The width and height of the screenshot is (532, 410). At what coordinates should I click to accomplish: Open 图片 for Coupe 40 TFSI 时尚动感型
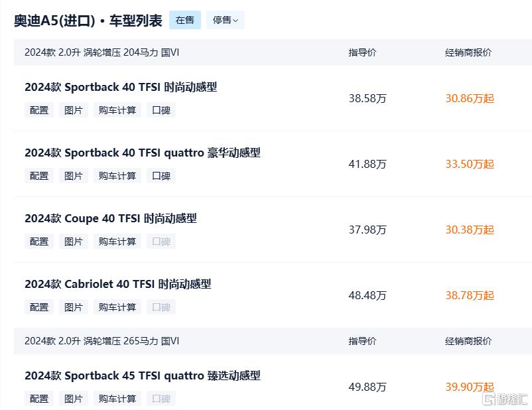click(74, 241)
